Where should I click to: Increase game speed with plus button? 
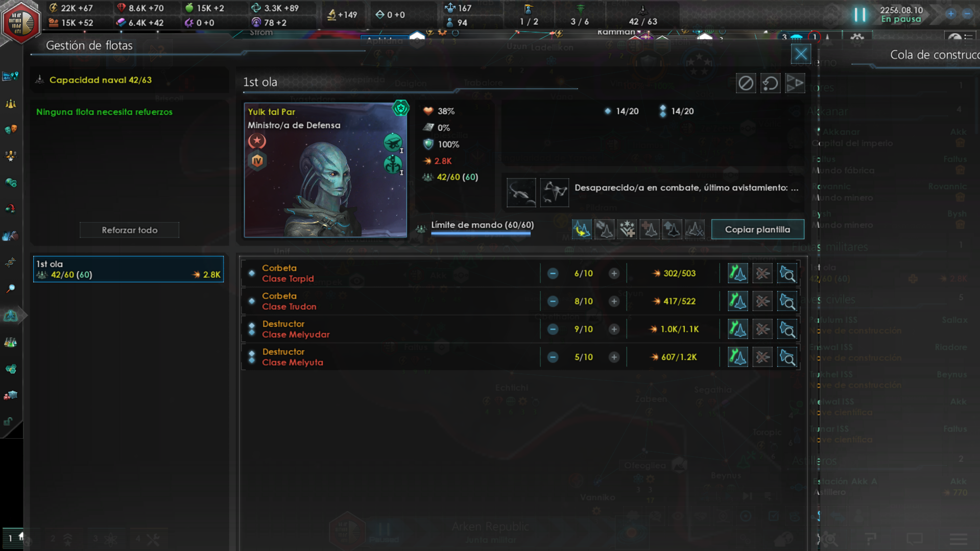coord(950,14)
